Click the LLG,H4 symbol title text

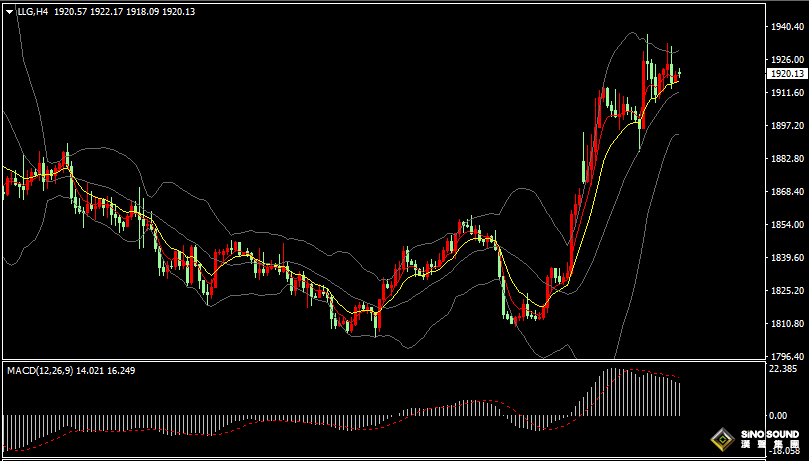coord(33,12)
